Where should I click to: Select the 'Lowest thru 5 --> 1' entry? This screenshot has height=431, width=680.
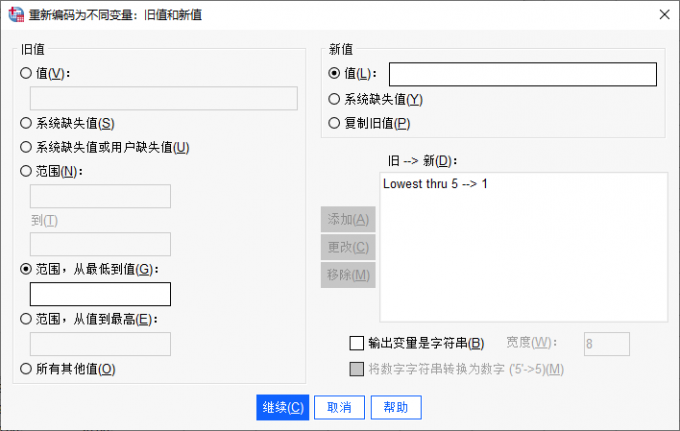(x=435, y=184)
